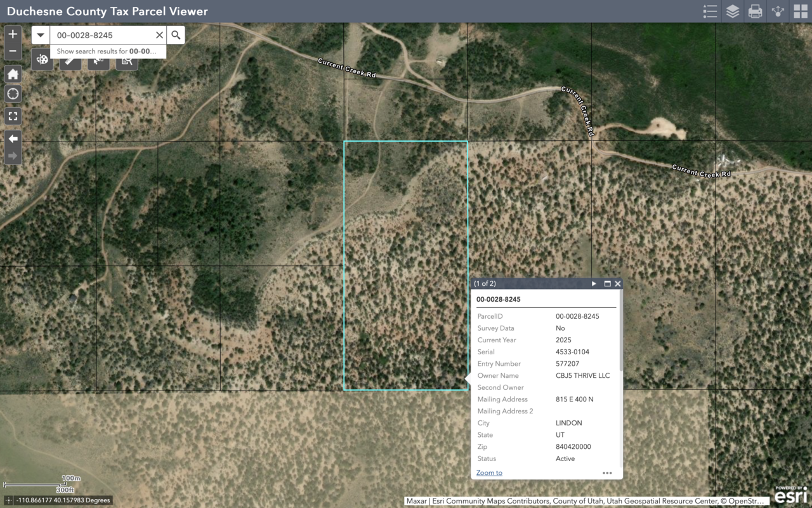
Task: Open the Share widget icon
Action: (x=778, y=11)
